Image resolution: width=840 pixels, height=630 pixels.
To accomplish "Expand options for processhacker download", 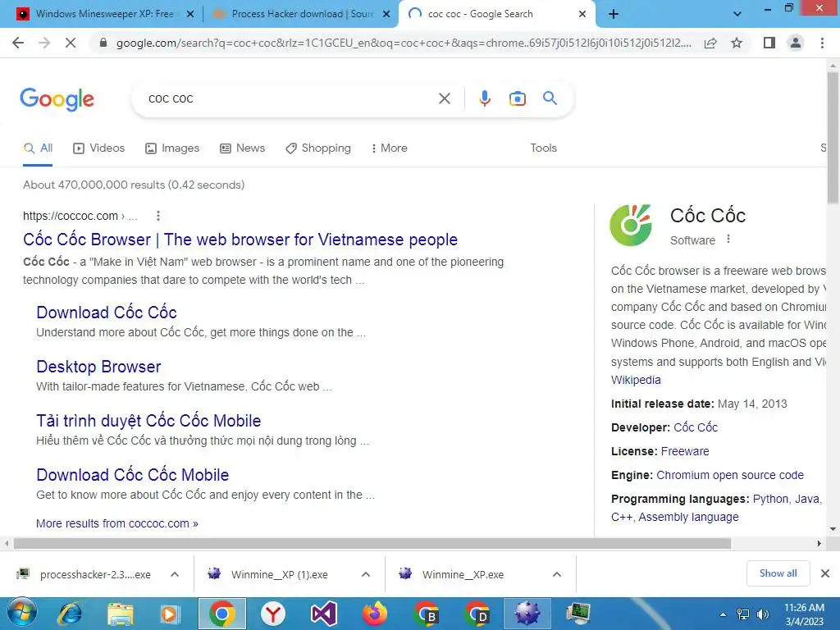I will 174,574.
